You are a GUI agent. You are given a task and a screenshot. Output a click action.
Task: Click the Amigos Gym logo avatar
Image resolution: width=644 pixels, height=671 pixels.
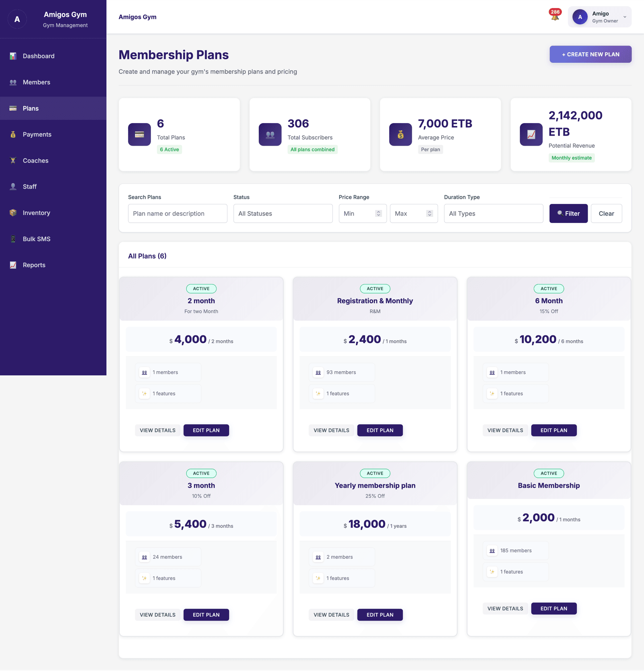[17, 19]
